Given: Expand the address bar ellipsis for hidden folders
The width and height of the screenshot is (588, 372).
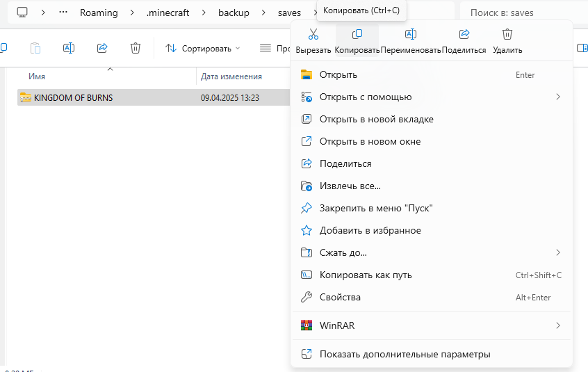Looking at the screenshot, I should [x=63, y=13].
